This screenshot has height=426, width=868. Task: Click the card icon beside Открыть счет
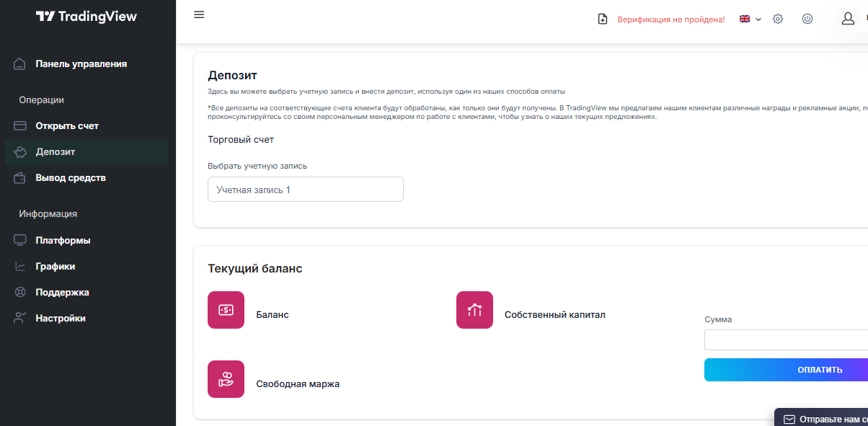click(x=20, y=126)
